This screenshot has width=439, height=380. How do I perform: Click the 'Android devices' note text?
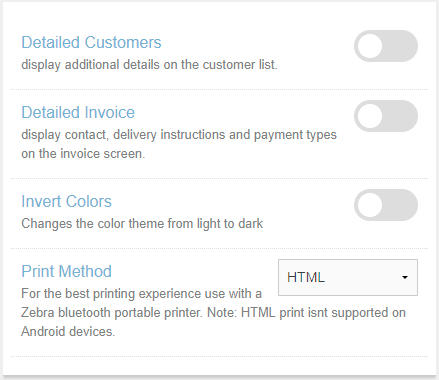[68, 332]
